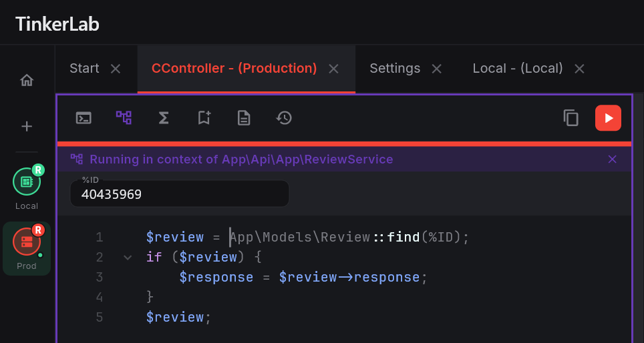Close the Settings tab

pyautogui.click(x=437, y=69)
